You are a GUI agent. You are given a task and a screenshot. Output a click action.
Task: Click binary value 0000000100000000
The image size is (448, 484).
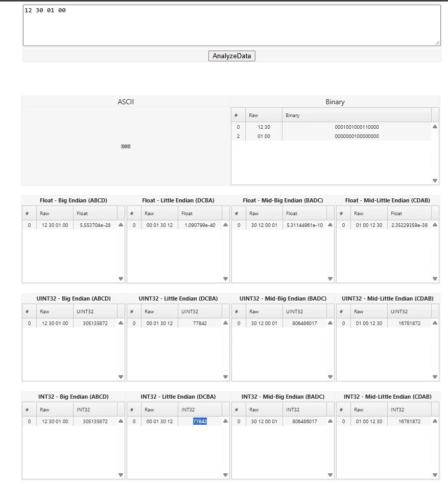[357, 136]
